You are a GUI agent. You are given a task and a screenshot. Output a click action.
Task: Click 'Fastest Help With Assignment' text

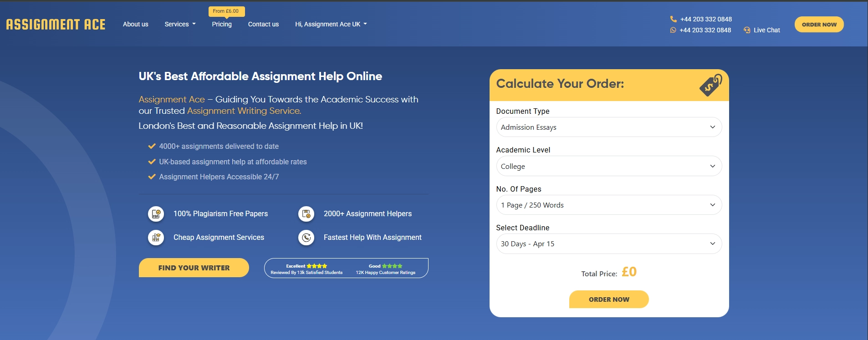tap(373, 237)
